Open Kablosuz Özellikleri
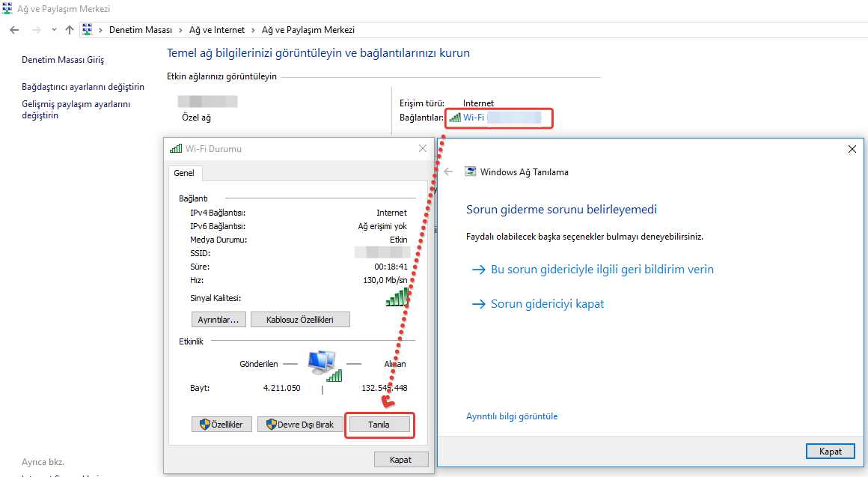The height and width of the screenshot is (477, 868). pyautogui.click(x=299, y=320)
